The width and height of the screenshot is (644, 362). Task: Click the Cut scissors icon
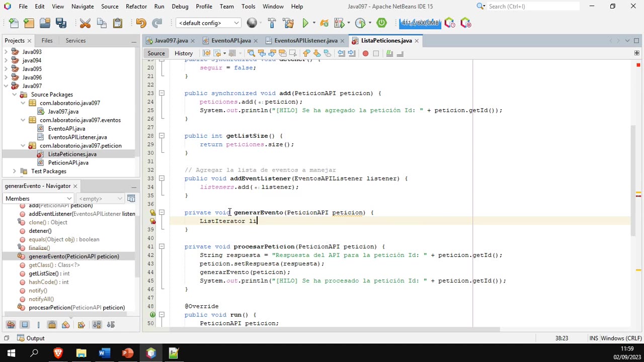point(85,23)
